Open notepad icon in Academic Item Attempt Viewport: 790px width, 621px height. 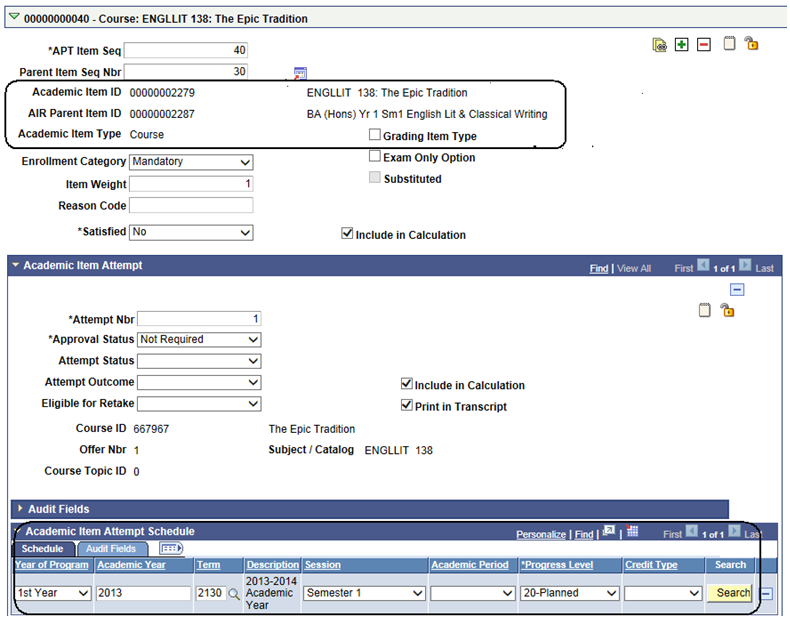[704, 310]
